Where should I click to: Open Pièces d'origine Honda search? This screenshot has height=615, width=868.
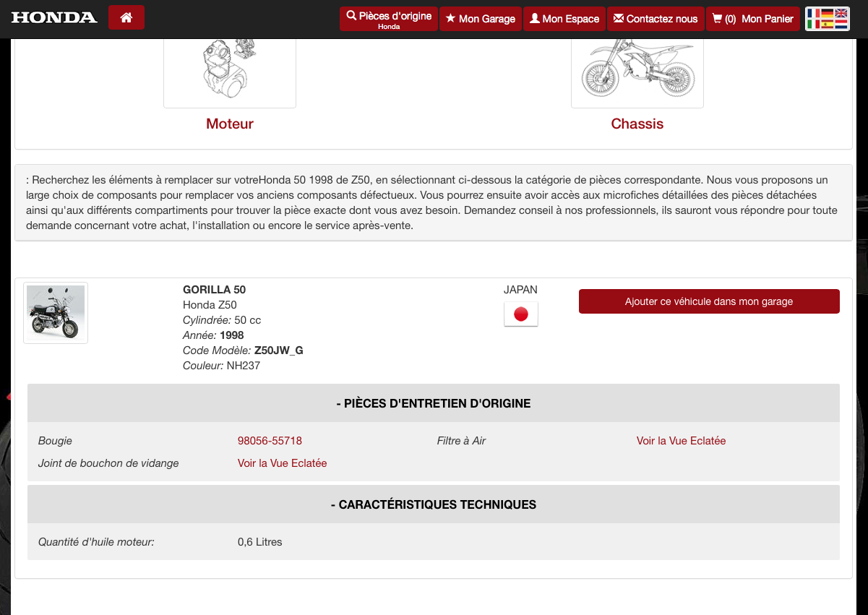[389, 19]
